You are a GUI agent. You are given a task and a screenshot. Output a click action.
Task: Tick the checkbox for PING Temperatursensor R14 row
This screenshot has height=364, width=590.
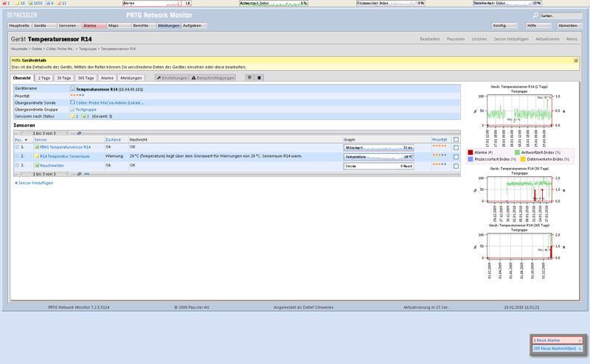[x=457, y=147]
